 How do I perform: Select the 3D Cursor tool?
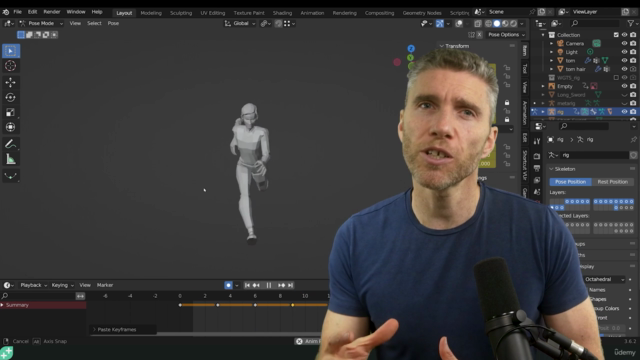[11, 65]
